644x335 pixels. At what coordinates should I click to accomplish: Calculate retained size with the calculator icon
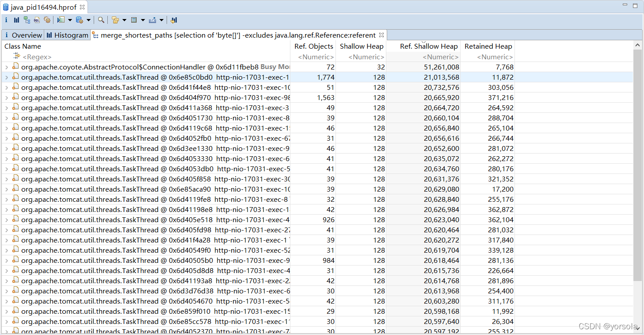[133, 20]
